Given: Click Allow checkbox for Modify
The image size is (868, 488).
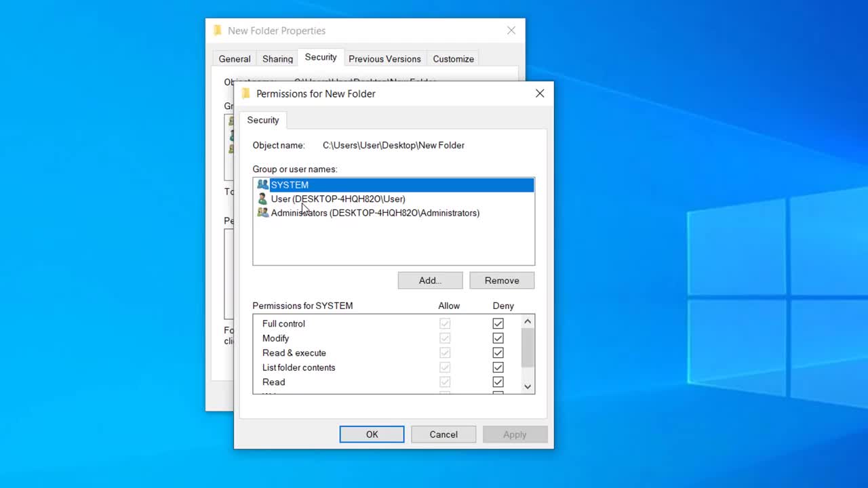Looking at the screenshot, I should tap(445, 338).
